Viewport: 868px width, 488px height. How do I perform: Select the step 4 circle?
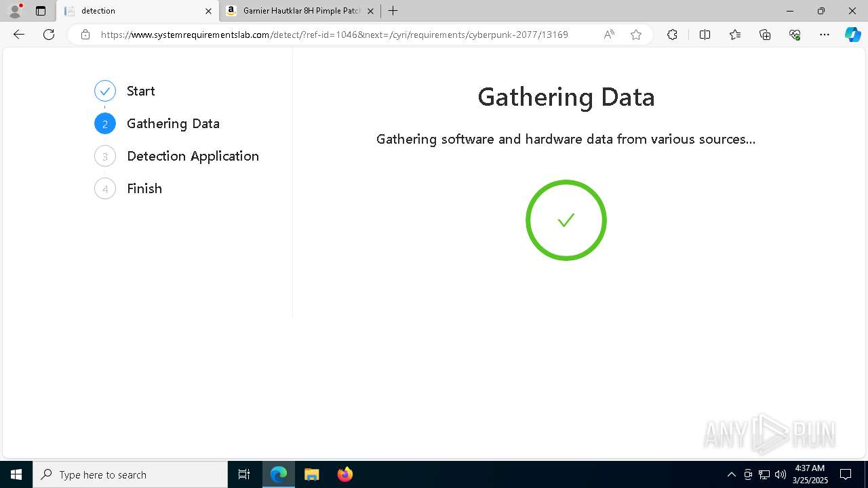105,188
